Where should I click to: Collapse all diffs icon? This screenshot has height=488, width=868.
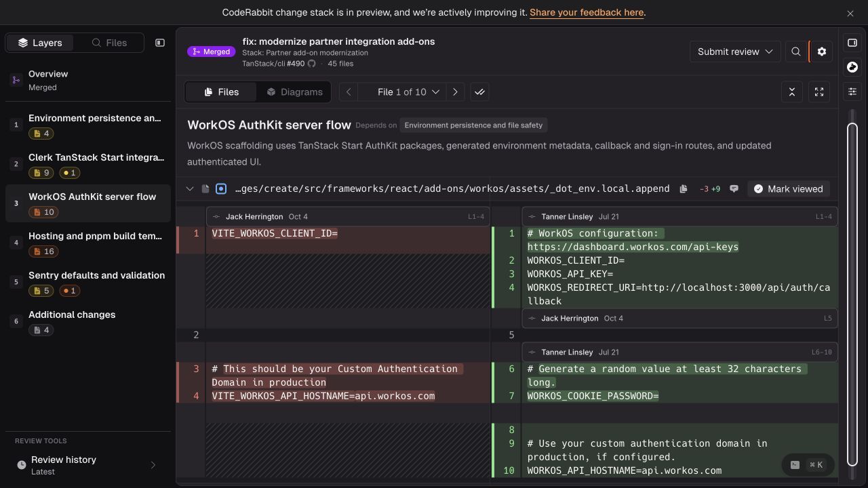tap(792, 92)
